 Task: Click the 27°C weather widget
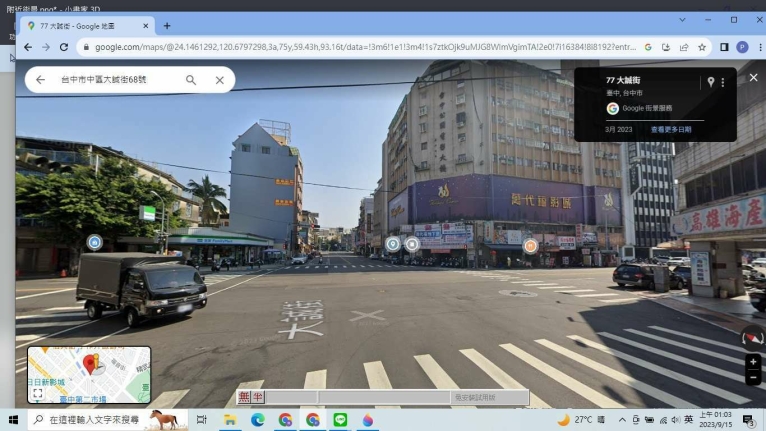coord(581,420)
